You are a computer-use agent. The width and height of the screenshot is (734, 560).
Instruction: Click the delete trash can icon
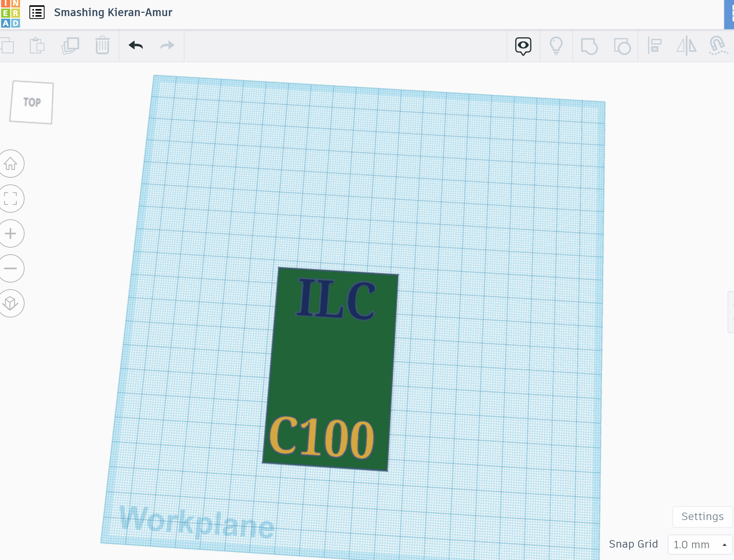[x=102, y=45]
